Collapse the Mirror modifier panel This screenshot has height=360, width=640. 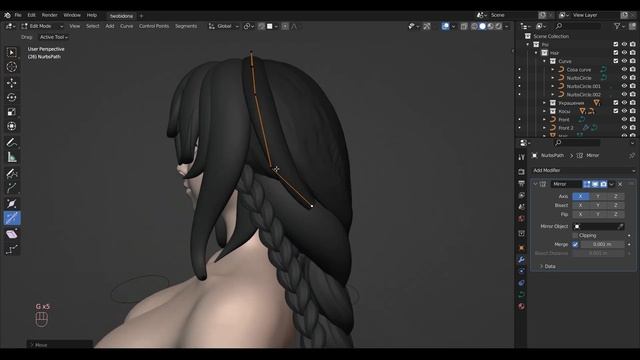(535, 184)
